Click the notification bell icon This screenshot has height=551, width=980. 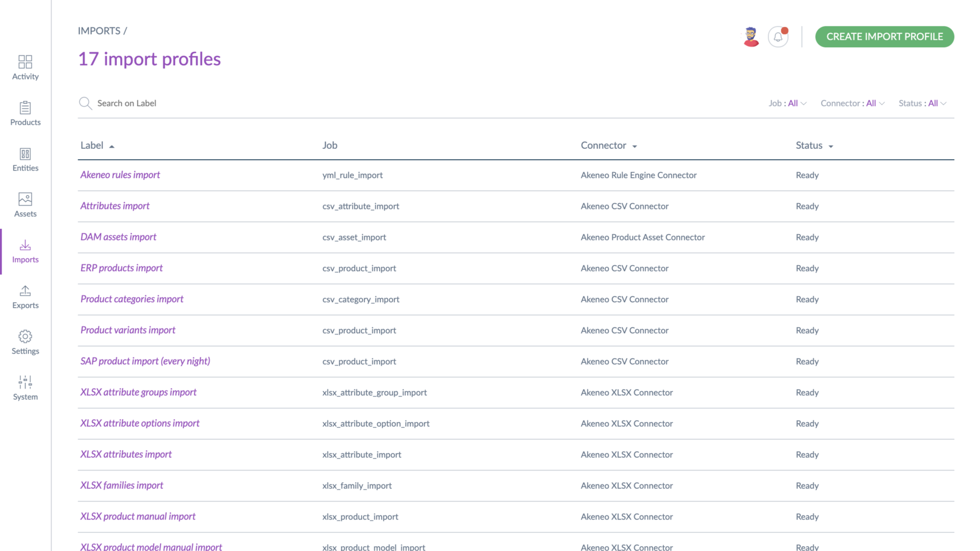778,37
